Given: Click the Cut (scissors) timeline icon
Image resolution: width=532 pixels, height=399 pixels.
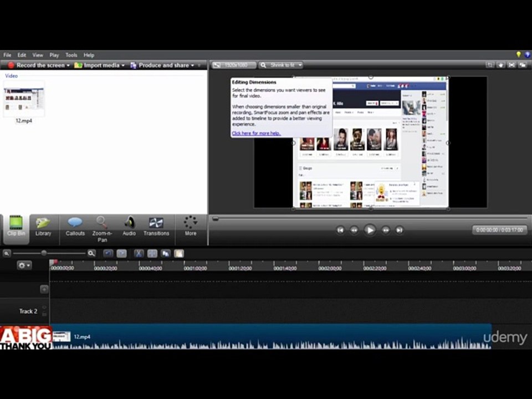Looking at the screenshot, I should [139, 253].
